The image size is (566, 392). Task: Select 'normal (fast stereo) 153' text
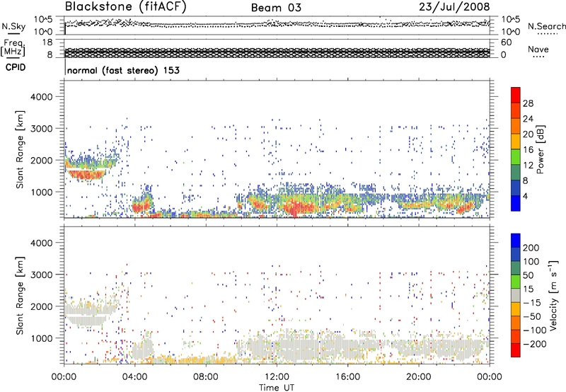coord(123,70)
